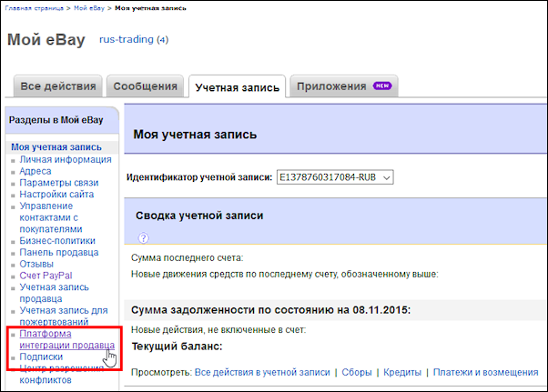View Все действия в учетной записи
Screen dimensions: 548x392
(262, 373)
